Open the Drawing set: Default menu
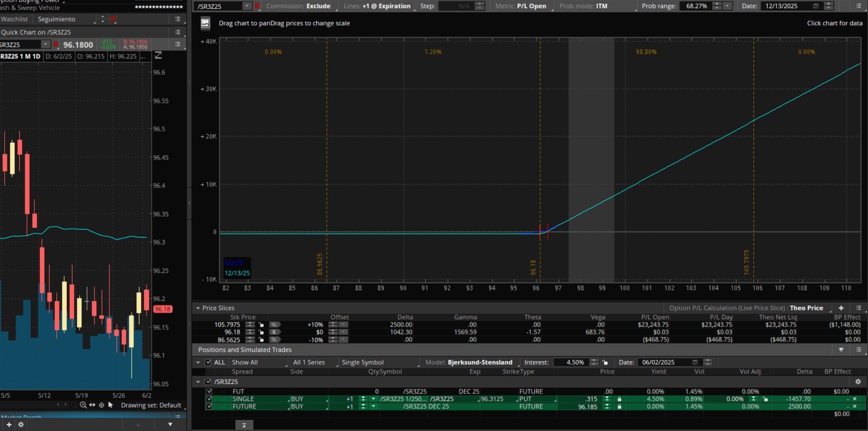The height and width of the screenshot is (431, 868). pos(153,405)
